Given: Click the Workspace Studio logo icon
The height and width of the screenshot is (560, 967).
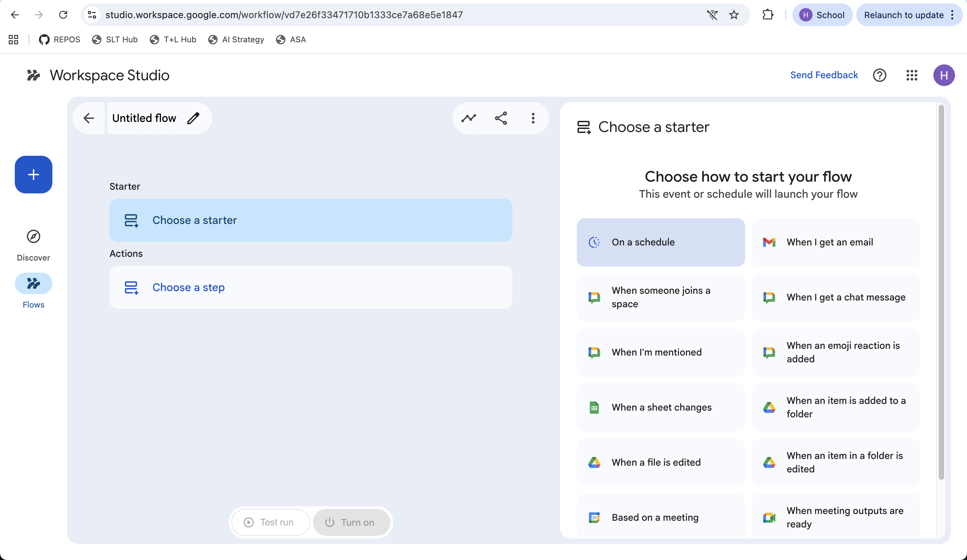Looking at the screenshot, I should [33, 75].
